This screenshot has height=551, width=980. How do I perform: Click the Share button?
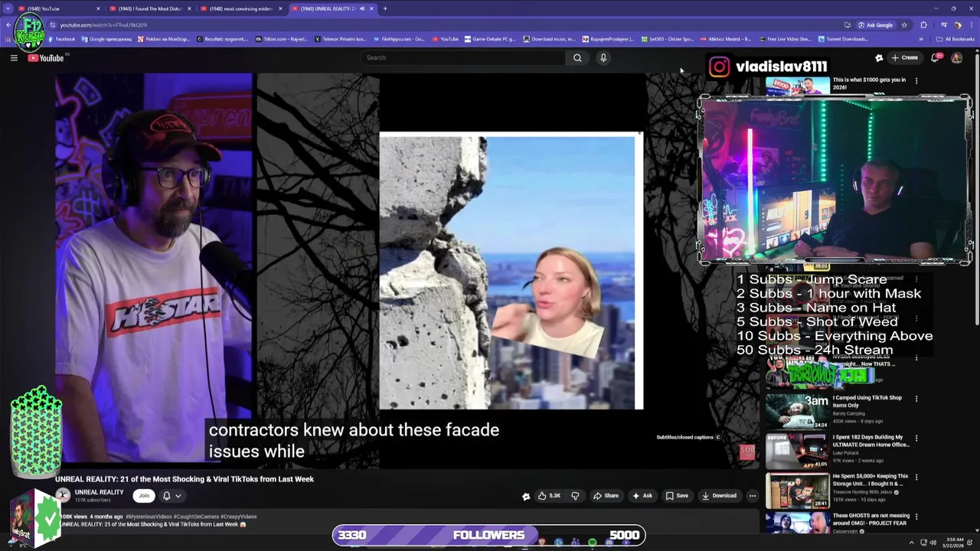606,495
